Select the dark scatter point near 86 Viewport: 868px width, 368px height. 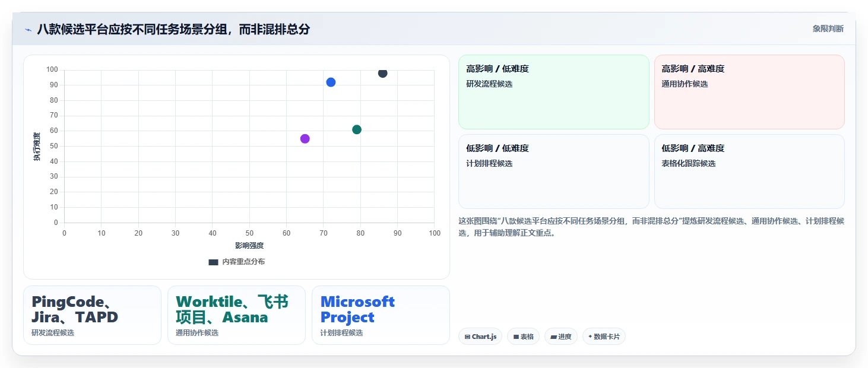(383, 73)
